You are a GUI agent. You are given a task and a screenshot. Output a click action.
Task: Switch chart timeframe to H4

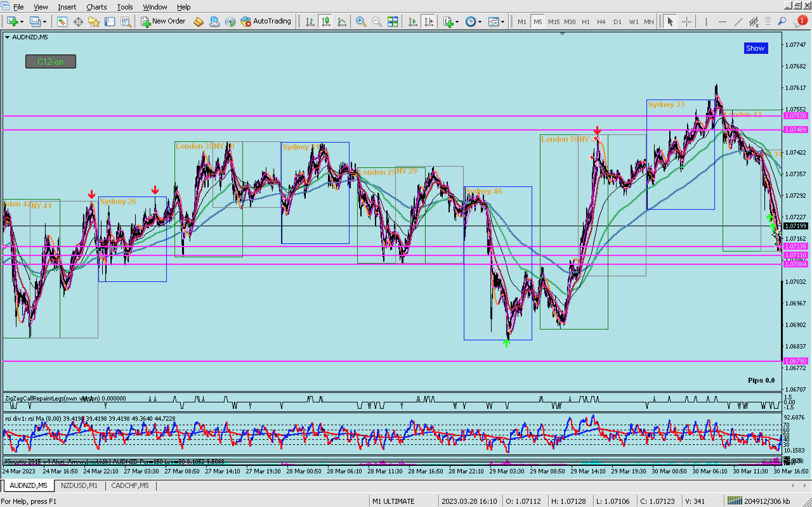tap(601, 22)
